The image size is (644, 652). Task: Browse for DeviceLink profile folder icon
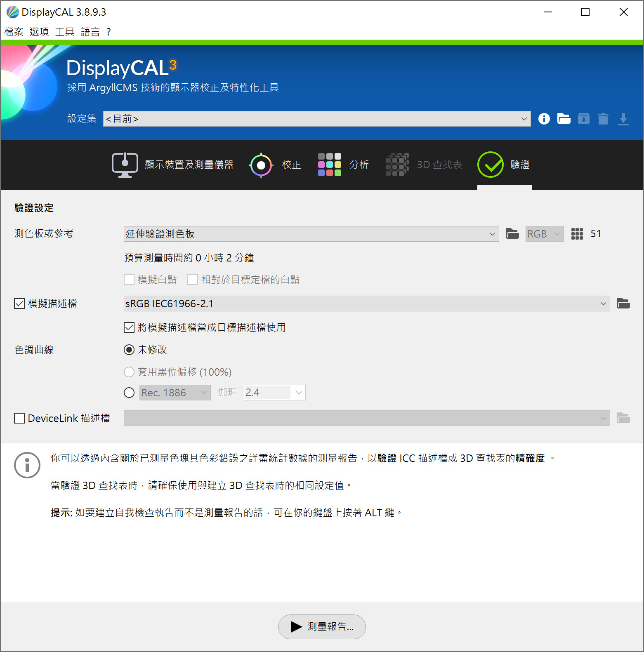pos(623,418)
